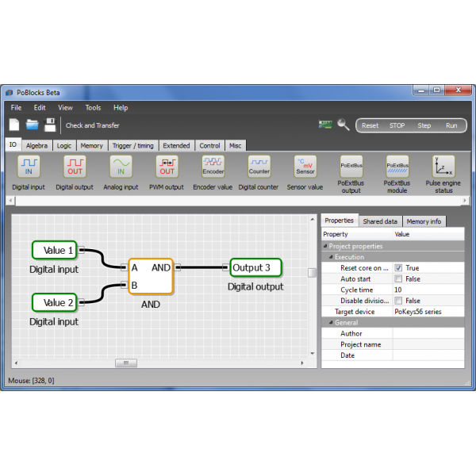Click the canvas horizontal scrollbar thumb
This screenshot has width=476, height=476.
126,363
